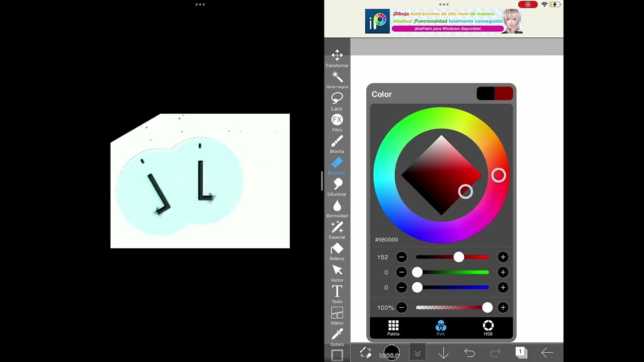
Task: Click the screen recording indicator
Action: click(x=528, y=4)
